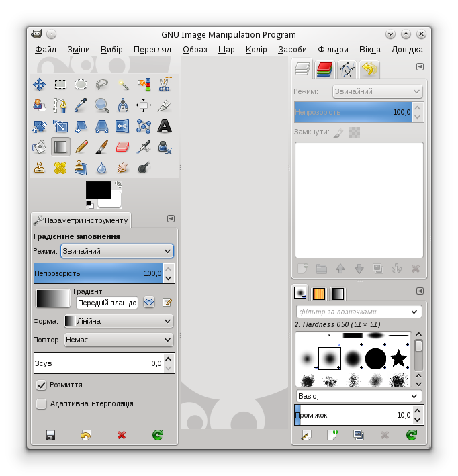Select the Pencil tool
This screenshot has width=458, height=476.
tap(81, 147)
